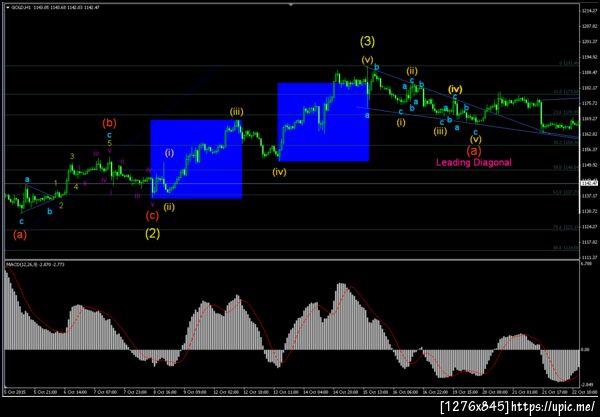This screenshot has width=600, height=417.
Task: Click the pink Leading Diagonal text
Action: [474, 163]
